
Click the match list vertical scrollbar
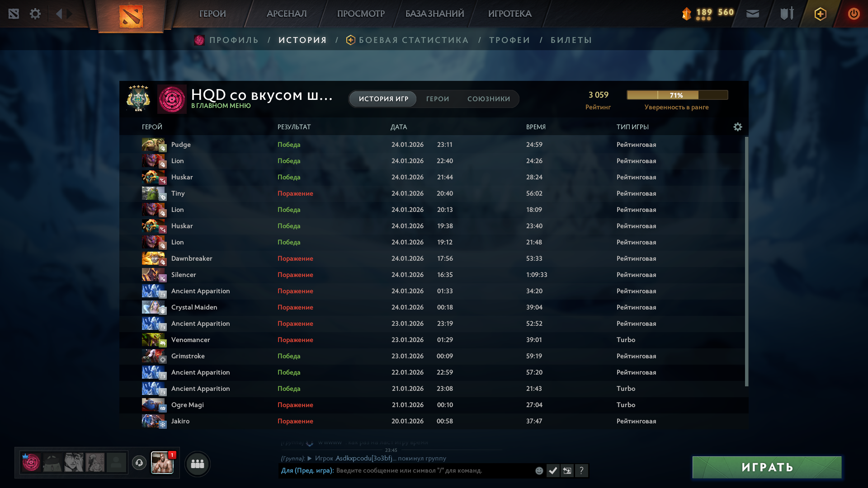click(x=746, y=262)
